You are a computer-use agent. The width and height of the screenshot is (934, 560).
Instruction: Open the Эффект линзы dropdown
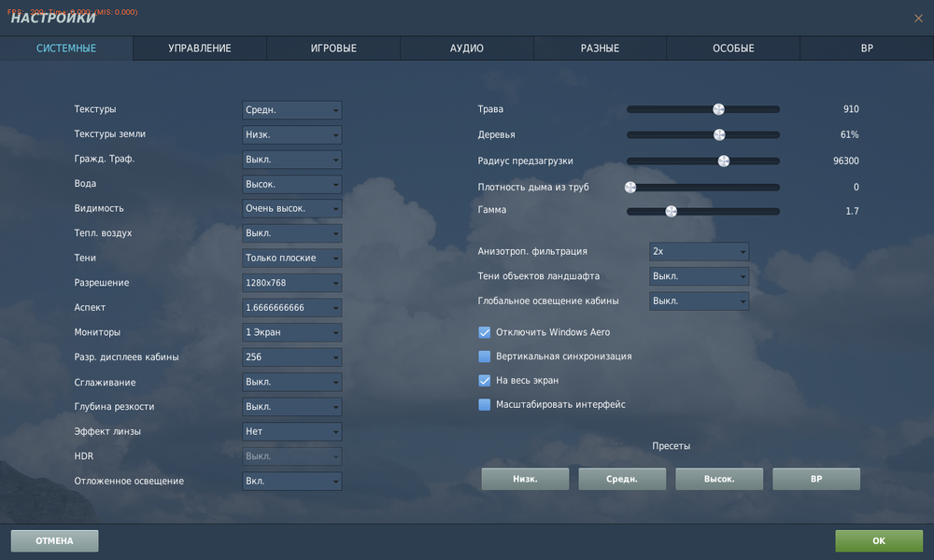(291, 431)
